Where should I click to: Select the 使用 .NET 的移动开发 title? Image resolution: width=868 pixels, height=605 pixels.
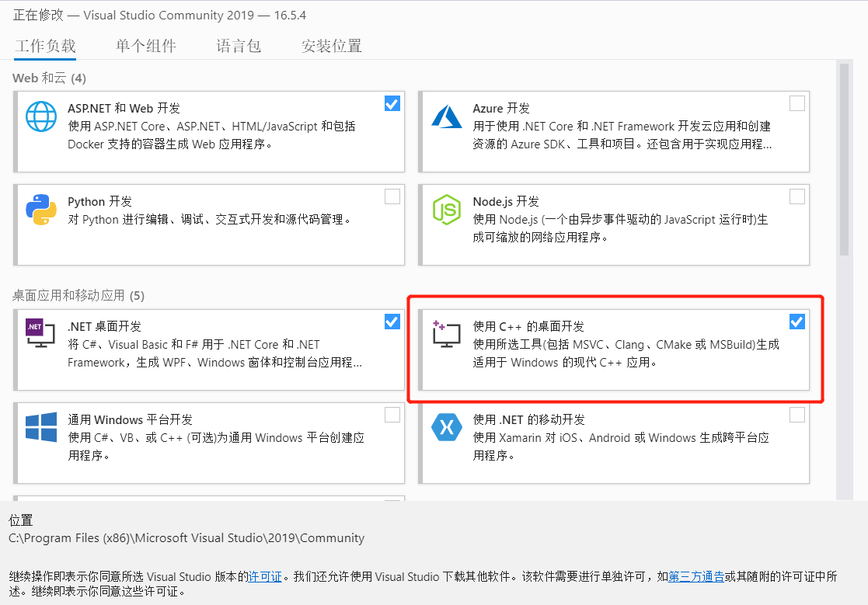(x=528, y=419)
